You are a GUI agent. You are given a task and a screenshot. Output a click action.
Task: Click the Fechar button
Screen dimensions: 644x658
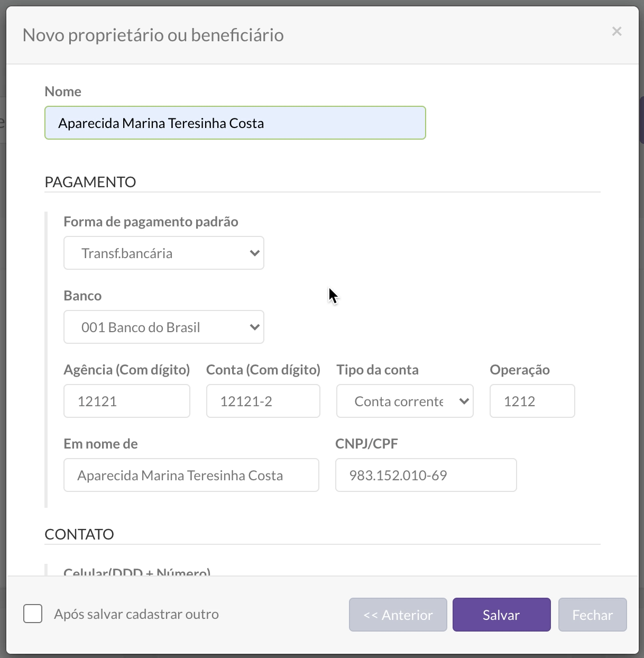point(592,615)
